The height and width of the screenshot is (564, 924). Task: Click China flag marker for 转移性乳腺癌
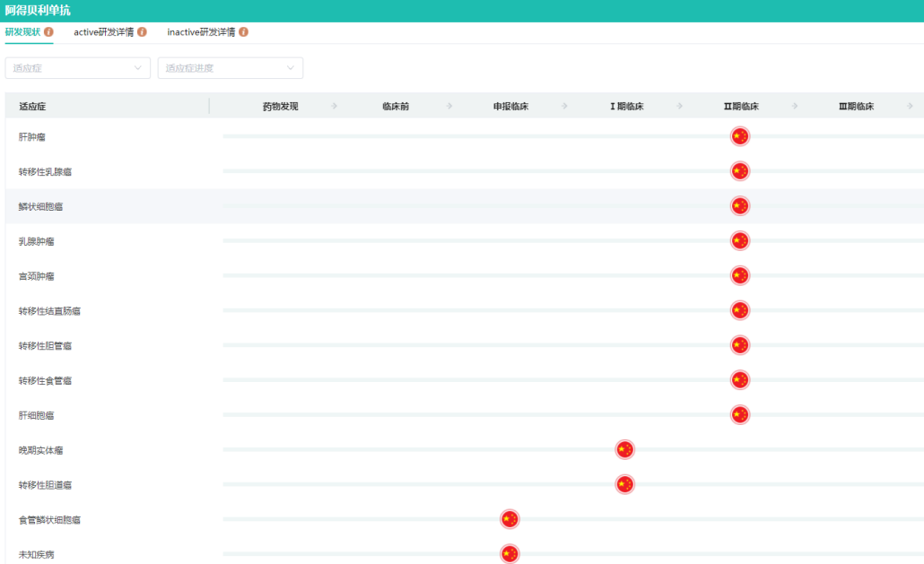coord(739,171)
